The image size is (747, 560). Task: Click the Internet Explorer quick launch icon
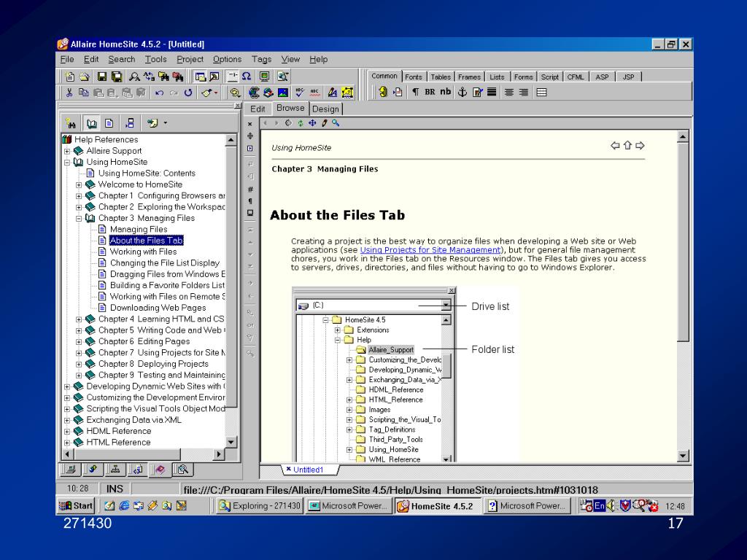(x=124, y=506)
